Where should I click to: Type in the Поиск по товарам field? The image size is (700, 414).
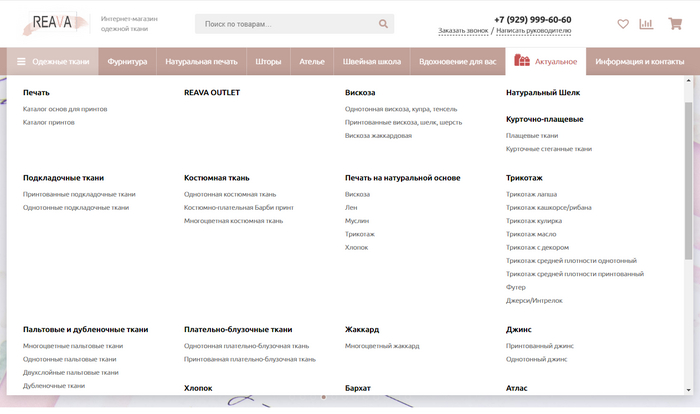pyautogui.click(x=285, y=24)
